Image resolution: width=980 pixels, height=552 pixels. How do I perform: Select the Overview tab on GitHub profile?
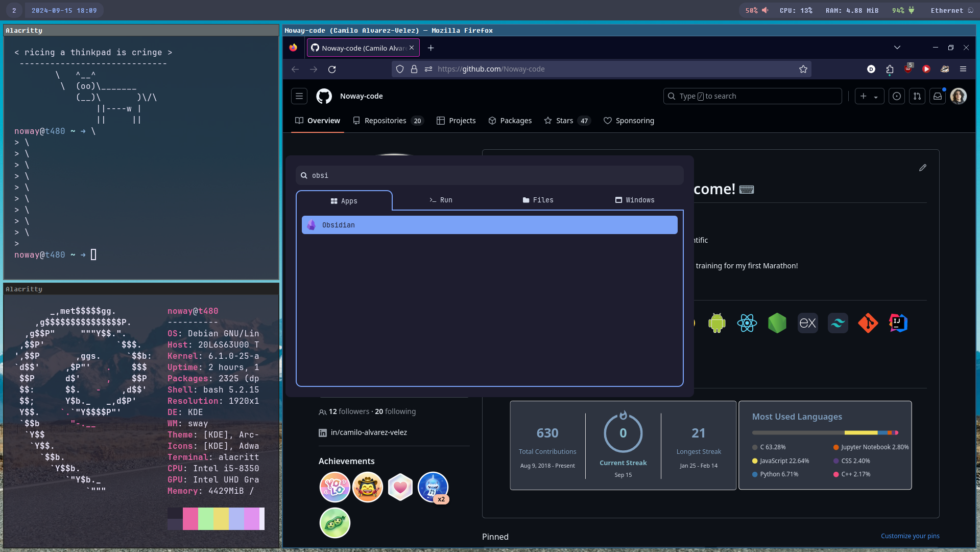318,121
